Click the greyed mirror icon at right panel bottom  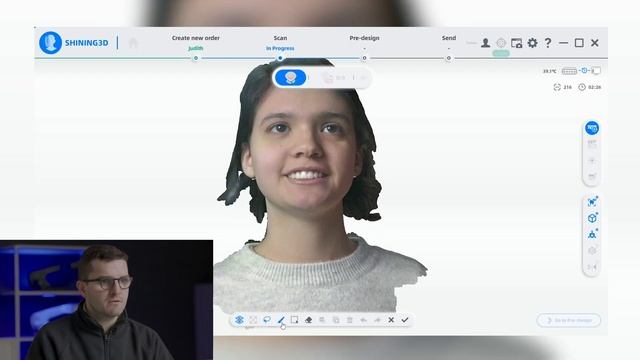[x=592, y=267]
